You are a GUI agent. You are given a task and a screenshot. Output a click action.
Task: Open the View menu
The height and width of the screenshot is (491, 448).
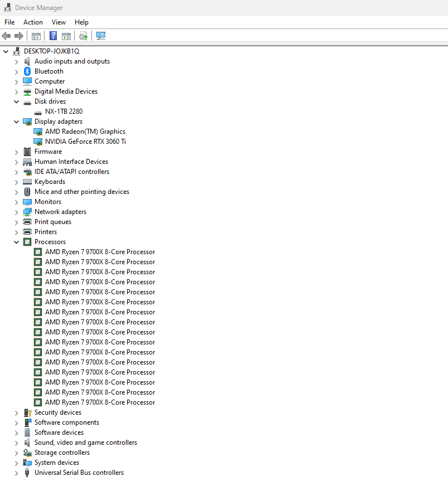[59, 22]
